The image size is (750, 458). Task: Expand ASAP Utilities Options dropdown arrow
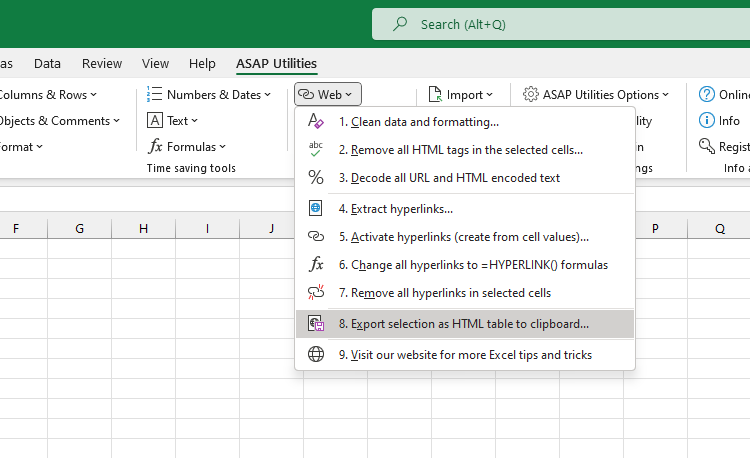665,95
